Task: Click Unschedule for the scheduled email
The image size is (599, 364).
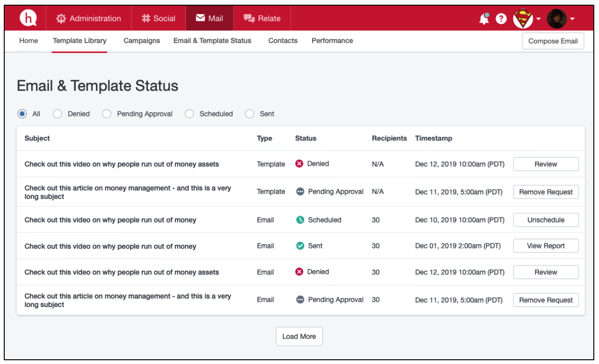Action: click(546, 220)
